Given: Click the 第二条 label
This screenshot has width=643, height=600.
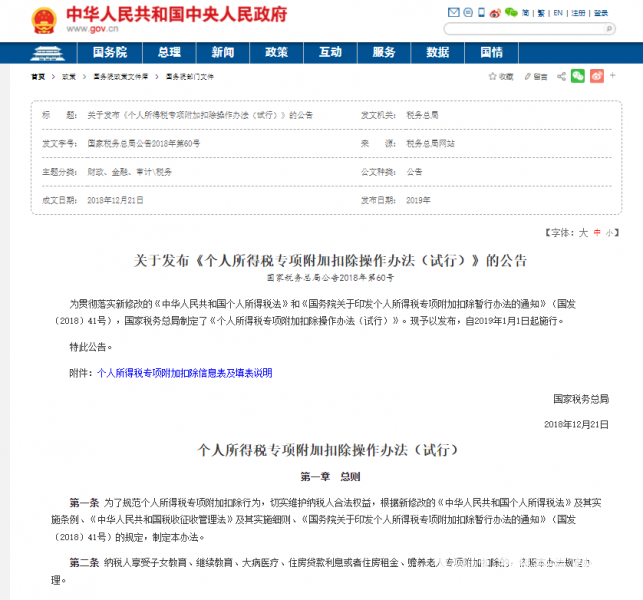Looking at the screenshot, I should (x=84, y=563).
